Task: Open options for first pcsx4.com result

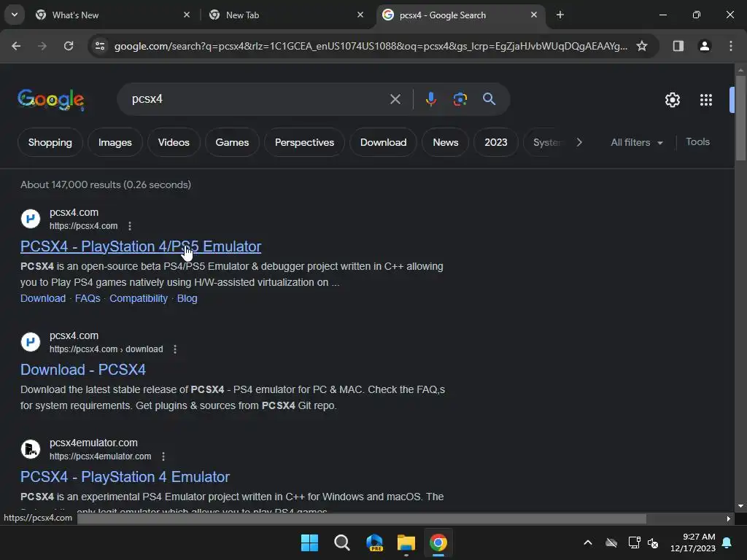Action: coord(130,226)
